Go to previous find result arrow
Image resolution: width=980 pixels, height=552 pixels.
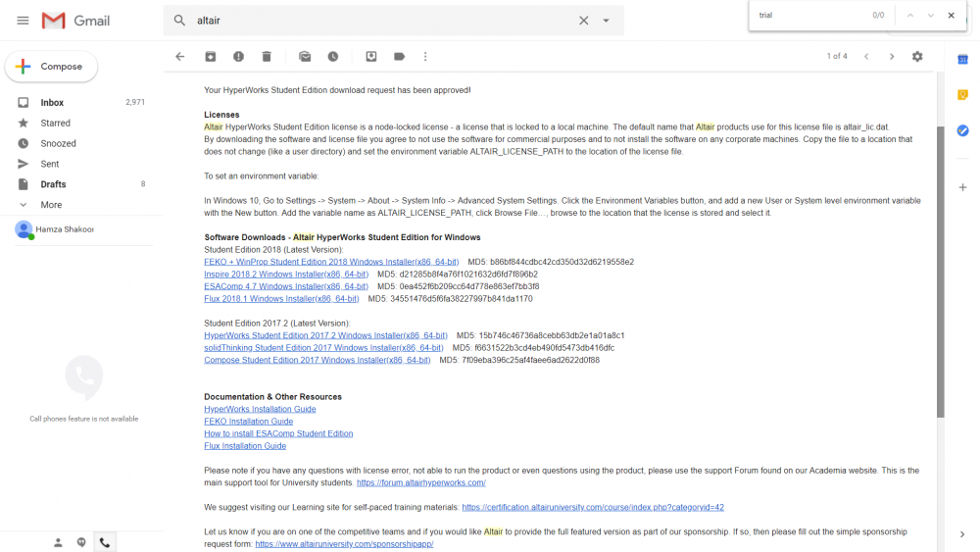910,15
